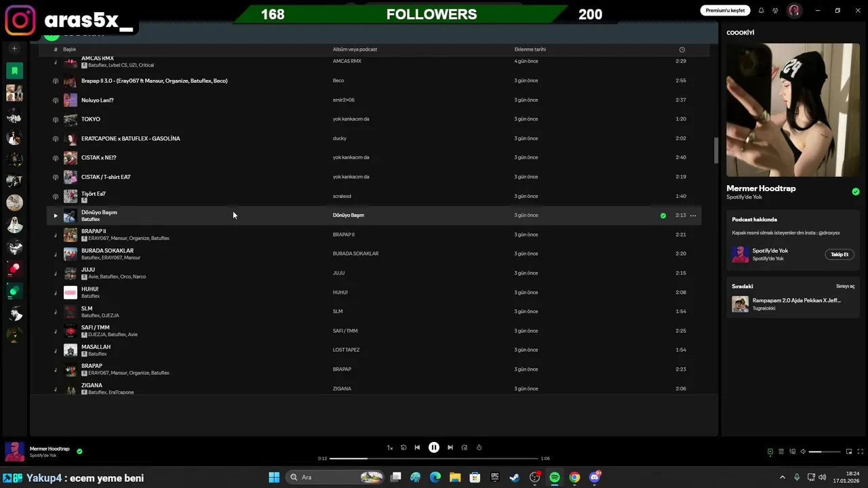Open Steam from the taskbar

click(x=515, y=477)
